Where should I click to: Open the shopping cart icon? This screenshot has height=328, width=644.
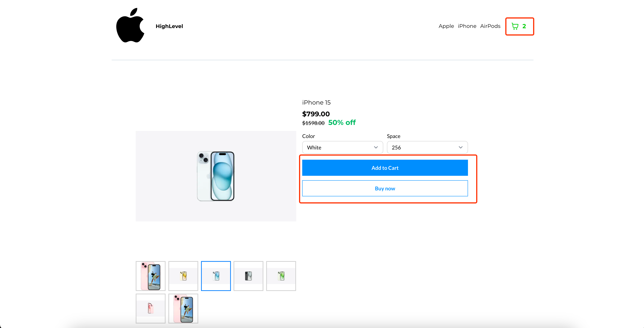515,26
